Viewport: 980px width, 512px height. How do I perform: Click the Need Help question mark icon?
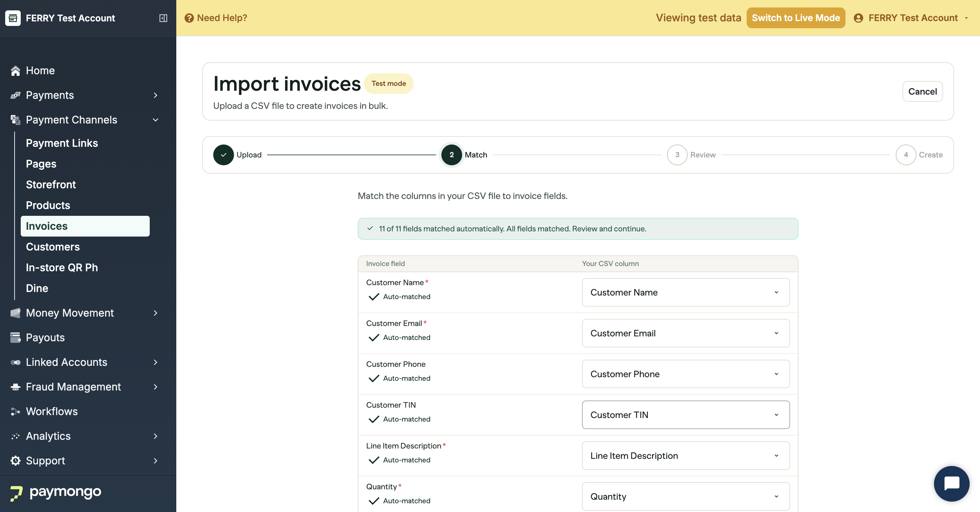tap(189, 18)
